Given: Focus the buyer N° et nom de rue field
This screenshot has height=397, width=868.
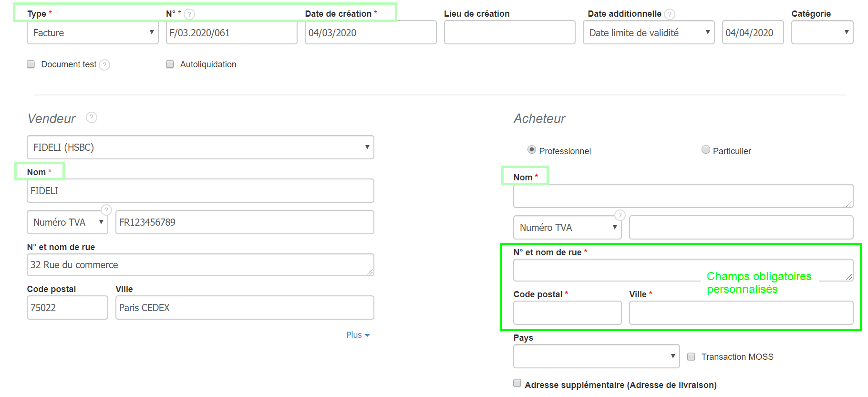Looking at the screenshot, I should pyautogui.click(x=683, y=270).
